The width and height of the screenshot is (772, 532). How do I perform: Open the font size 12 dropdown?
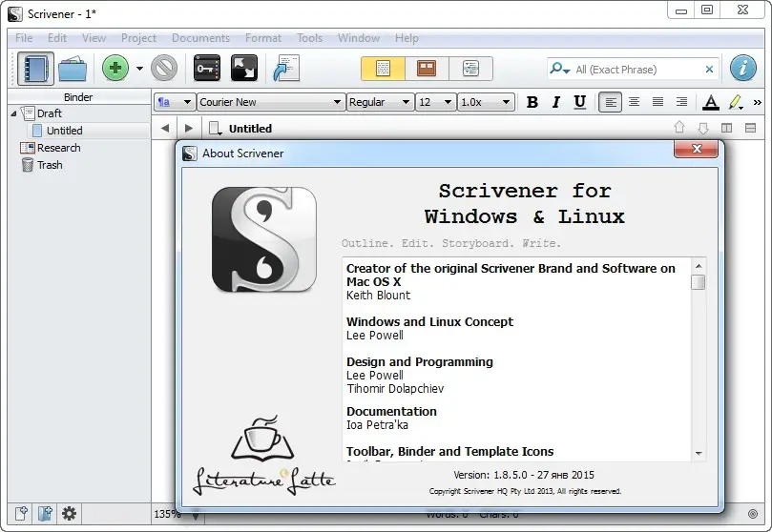tap(435, 102)
